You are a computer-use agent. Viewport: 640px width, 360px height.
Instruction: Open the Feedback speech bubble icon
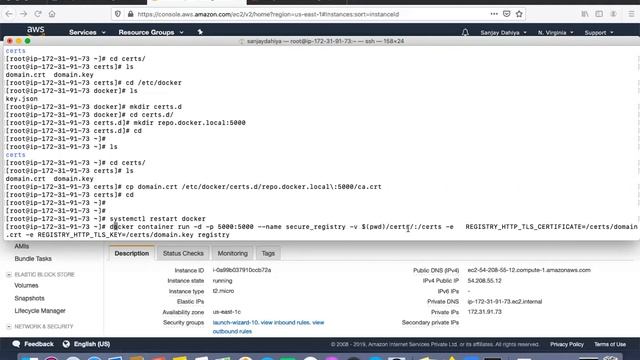[x=16, y=344]
